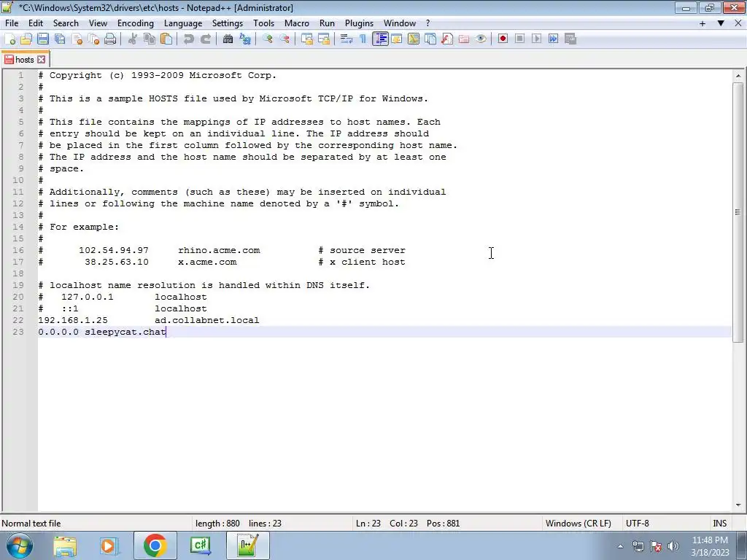
Task: Click Save Current Recorded Macro icon
Action: pyautogui.click(x=570, y=39)
